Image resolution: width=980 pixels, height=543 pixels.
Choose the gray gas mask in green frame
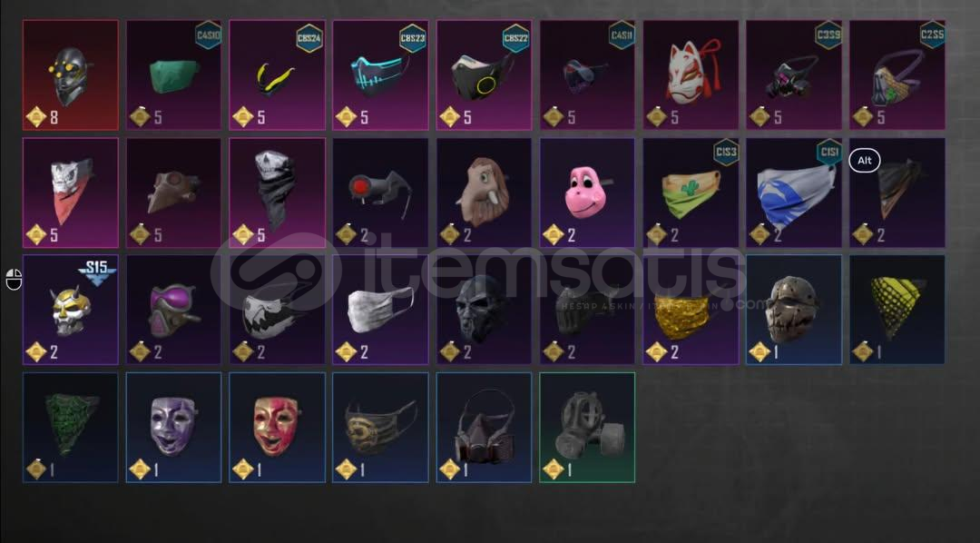(587, 428)
